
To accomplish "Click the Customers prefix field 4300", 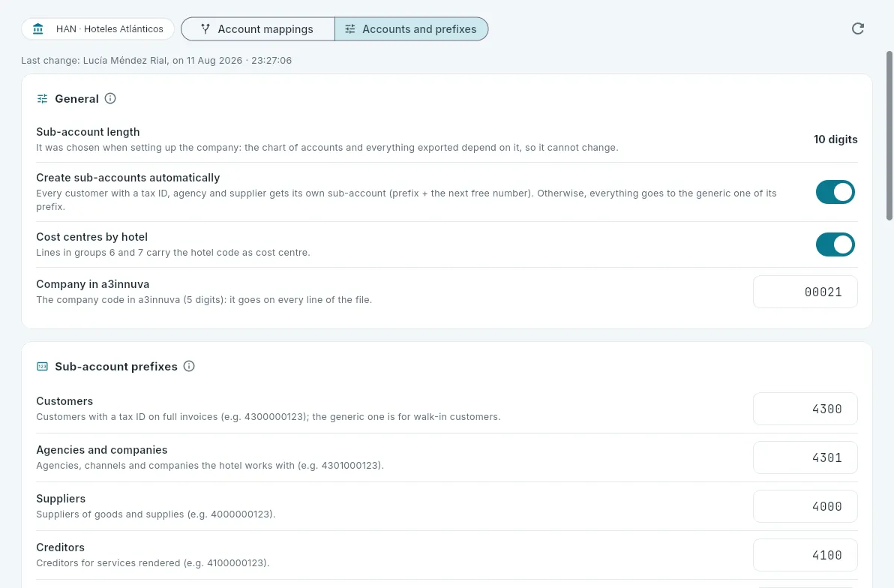I will (x=805, y=409).
